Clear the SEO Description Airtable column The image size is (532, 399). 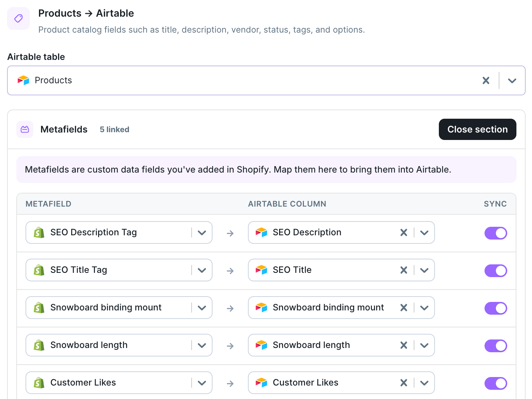pyautogui.click(x=404, y=232)
